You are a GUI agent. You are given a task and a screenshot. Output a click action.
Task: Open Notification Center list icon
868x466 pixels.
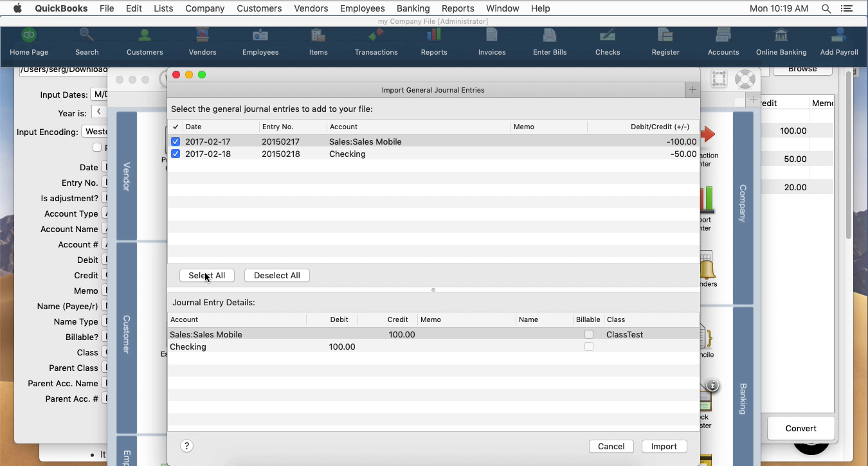pyautogui.click(x=847, y=8)
